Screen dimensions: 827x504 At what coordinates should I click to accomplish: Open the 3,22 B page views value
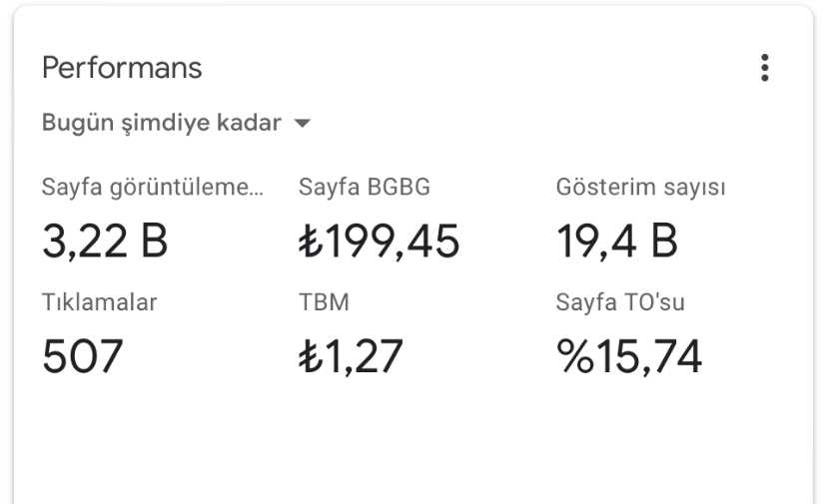point(105,241)
